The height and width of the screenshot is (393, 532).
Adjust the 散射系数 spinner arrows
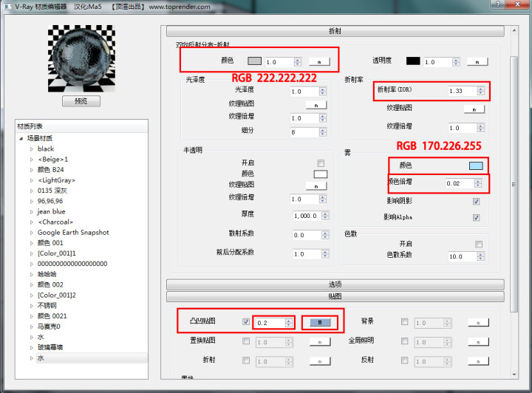(x=325, y=235)
